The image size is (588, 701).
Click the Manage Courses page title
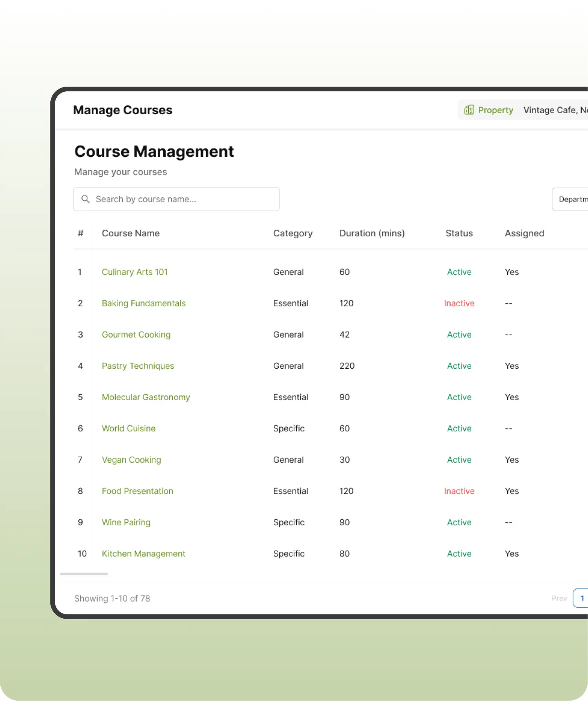point(122,110)
